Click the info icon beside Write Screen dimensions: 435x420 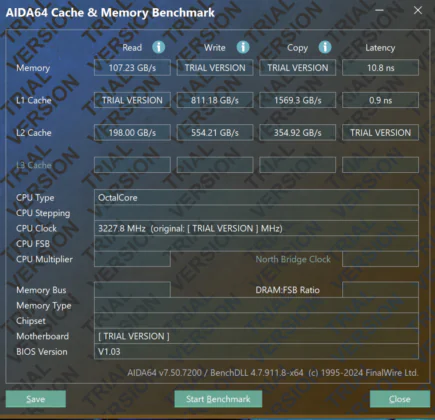(243, 47)
